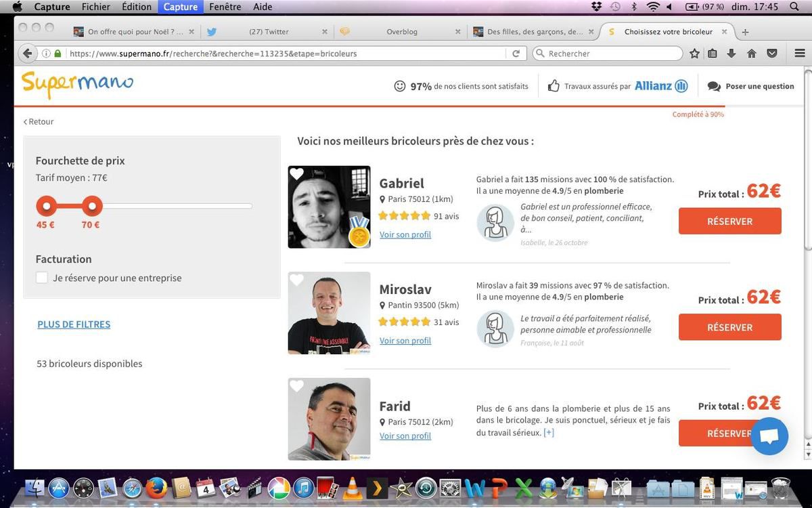Viewport: 812px width, 508px height.
Task: Open the Firefox home icon
Action: point(751,54)
